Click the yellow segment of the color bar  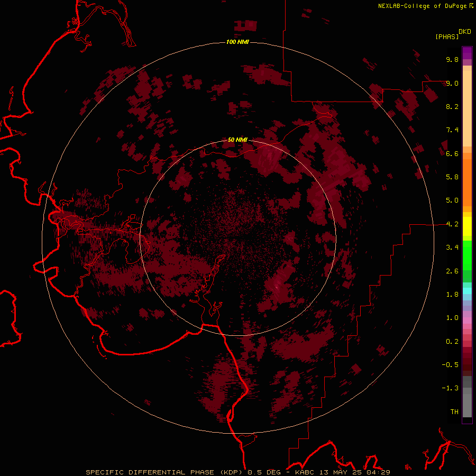click(467, 226)
